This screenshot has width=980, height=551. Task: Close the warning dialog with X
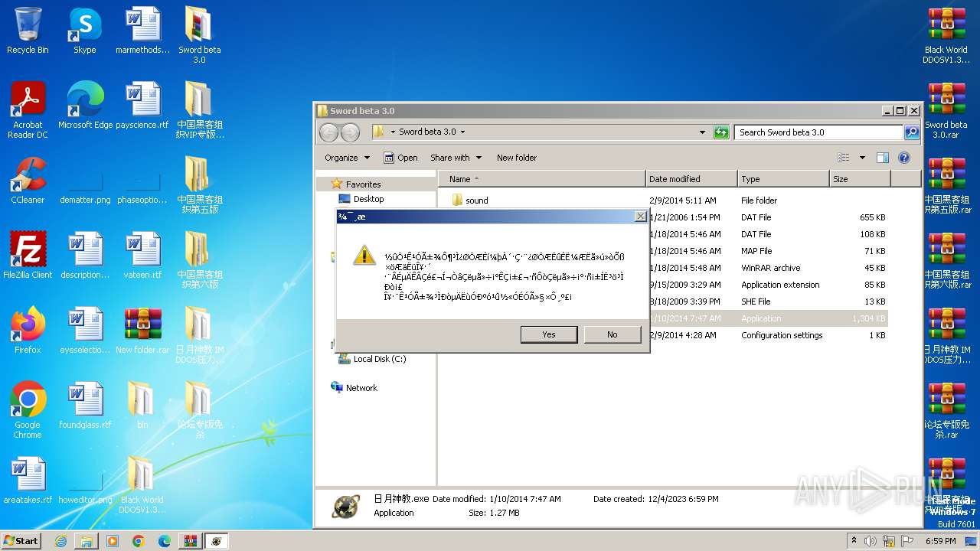640,217
